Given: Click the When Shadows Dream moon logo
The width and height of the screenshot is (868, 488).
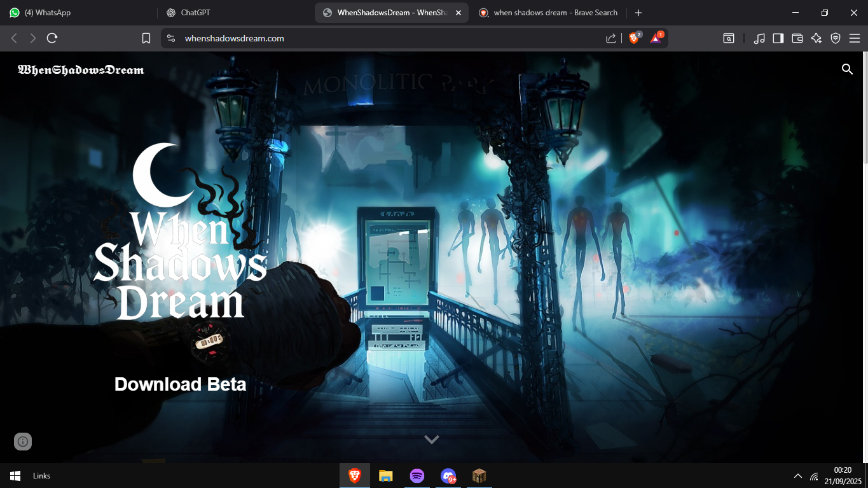Looking at the screenshot, I should pos(180,232).
